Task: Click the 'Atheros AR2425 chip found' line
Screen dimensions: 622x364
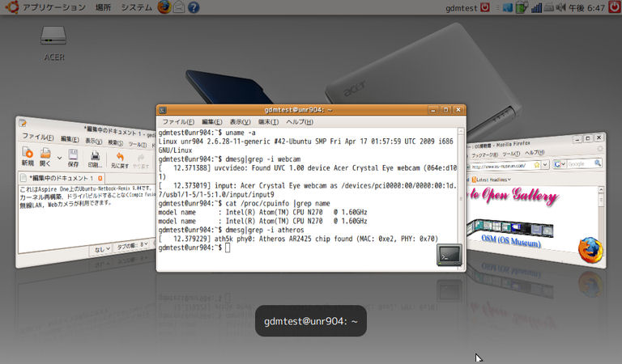Action: [298, 239]
